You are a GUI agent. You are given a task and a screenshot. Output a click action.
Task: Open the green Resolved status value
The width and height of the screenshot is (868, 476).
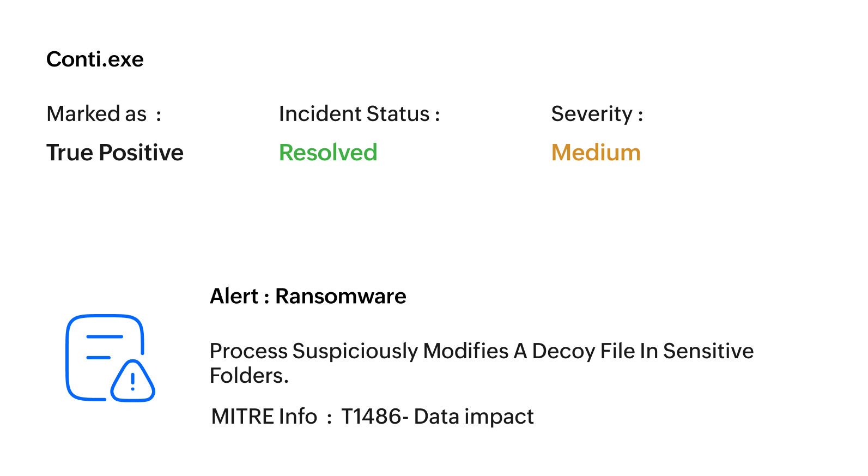(x=328, y=153)
